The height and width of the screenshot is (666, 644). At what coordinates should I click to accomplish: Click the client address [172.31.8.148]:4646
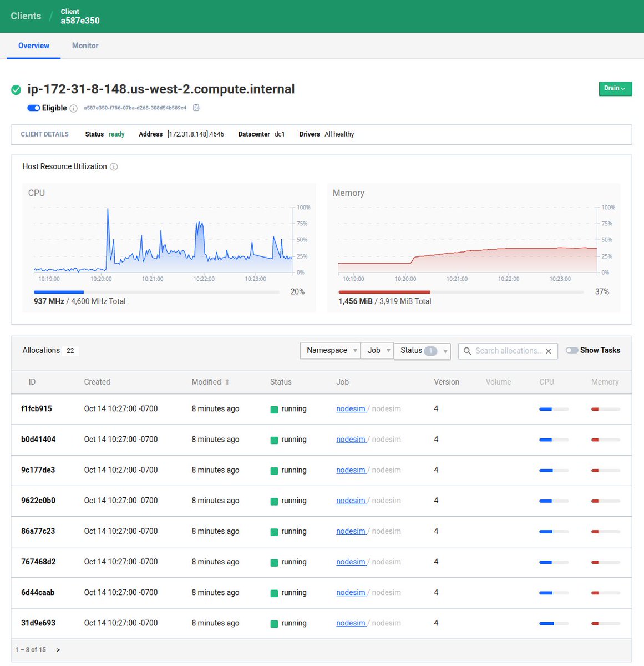pyautogui.click(x=196, y=134)
